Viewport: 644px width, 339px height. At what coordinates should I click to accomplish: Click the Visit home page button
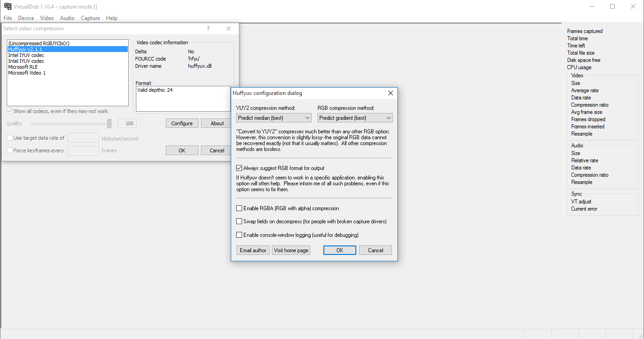[291, 250]
